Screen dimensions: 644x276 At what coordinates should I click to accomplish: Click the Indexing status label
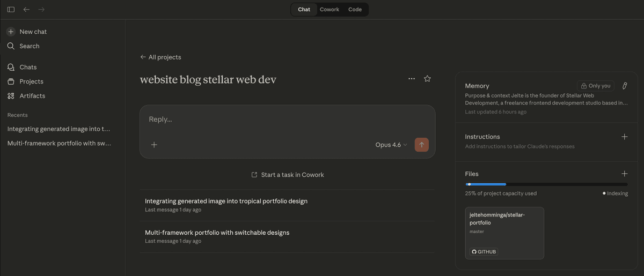615,193
